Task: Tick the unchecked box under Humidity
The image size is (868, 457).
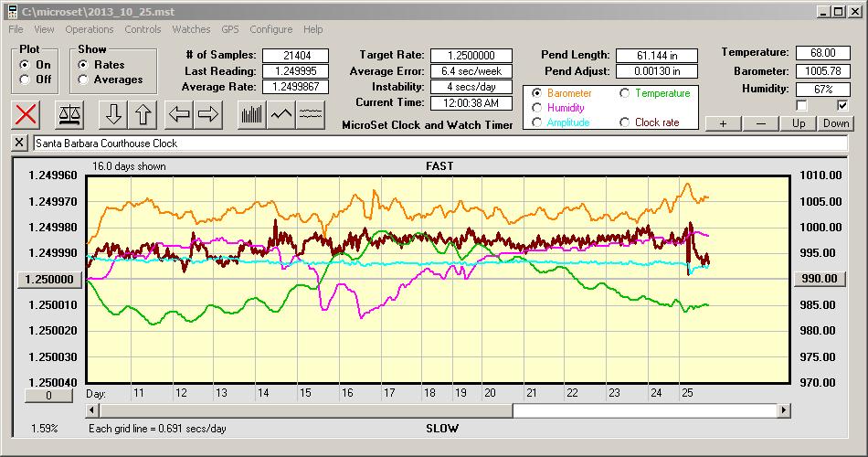Action: (x=801, y=105)
